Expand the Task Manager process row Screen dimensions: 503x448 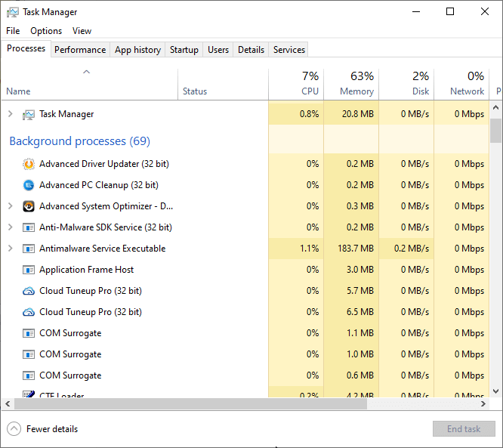[11, 114]
